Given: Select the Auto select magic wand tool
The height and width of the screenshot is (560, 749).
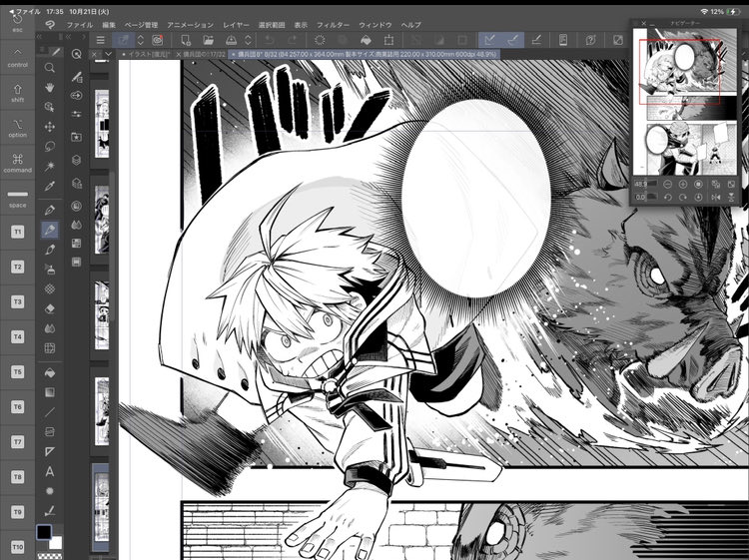Looking at the screenshot, I should pyautogui.click(x=50, y=166).
